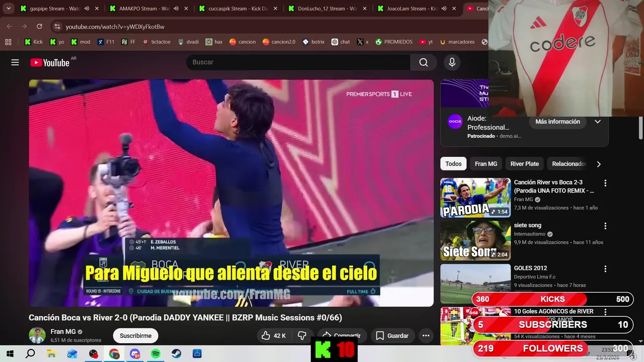644x362 pixels.
Task: Go back with the browser back arrow
Action: click(x=10, y=26)
